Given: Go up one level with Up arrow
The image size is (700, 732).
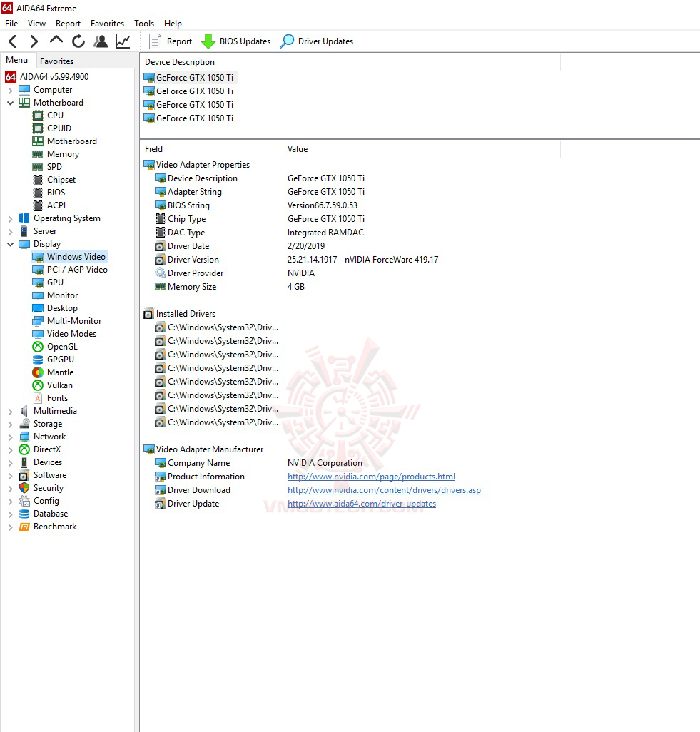Looking at the screenshot, I should tap(56, 41).
